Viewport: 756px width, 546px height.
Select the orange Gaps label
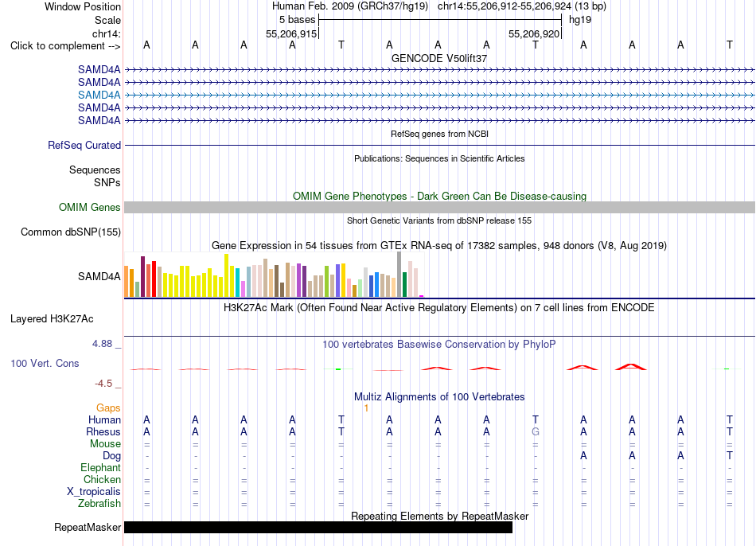click(108, 408)
